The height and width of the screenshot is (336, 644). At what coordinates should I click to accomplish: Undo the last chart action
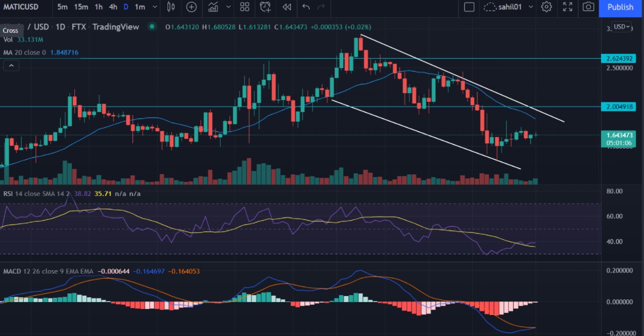point(306,7)
